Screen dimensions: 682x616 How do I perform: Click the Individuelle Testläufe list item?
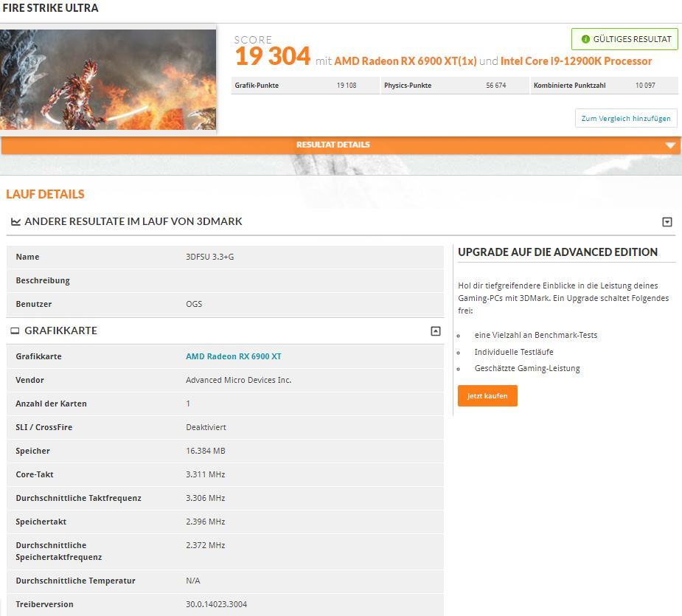(514, 352)
